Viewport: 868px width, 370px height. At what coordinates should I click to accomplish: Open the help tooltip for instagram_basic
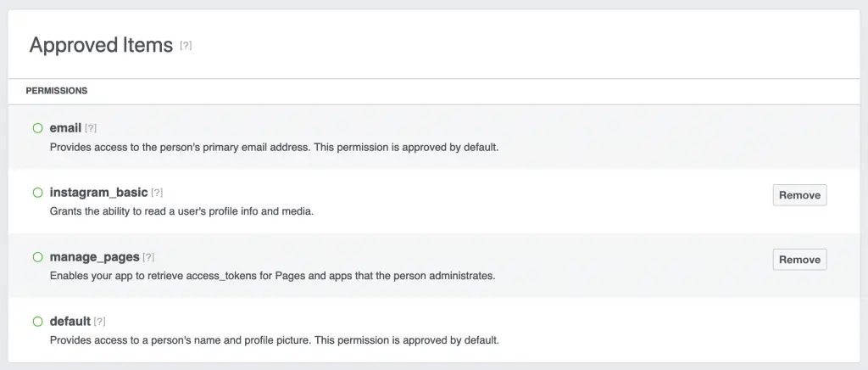(x=157, y=193)
